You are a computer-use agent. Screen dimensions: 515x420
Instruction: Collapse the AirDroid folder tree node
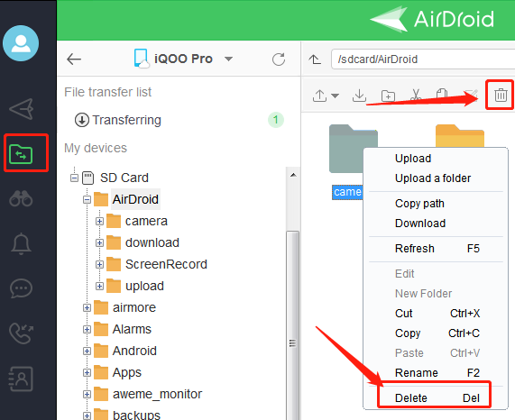(x=87, y=199)
